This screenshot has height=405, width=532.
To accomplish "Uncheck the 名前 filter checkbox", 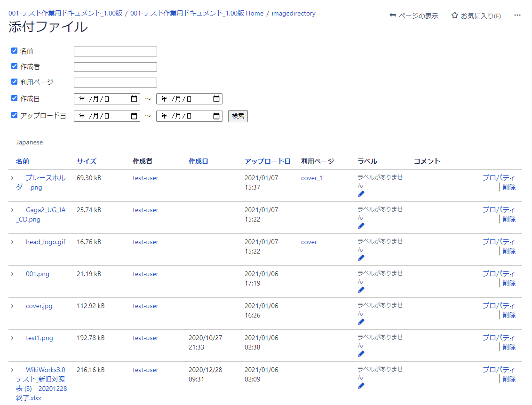I will click(15, 51).
